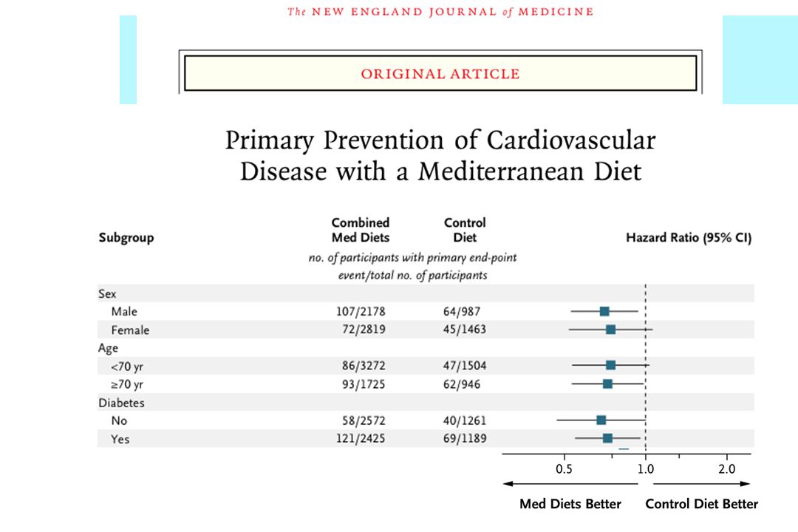Click the light blue block at right edge
The height and width of the screenshot is (532, 798).
point(760,60)
